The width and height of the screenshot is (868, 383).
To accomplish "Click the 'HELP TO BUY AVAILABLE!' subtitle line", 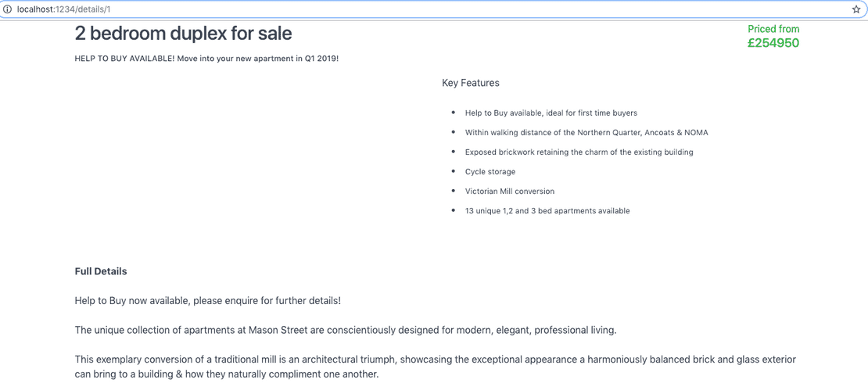I will pos(206,59).
